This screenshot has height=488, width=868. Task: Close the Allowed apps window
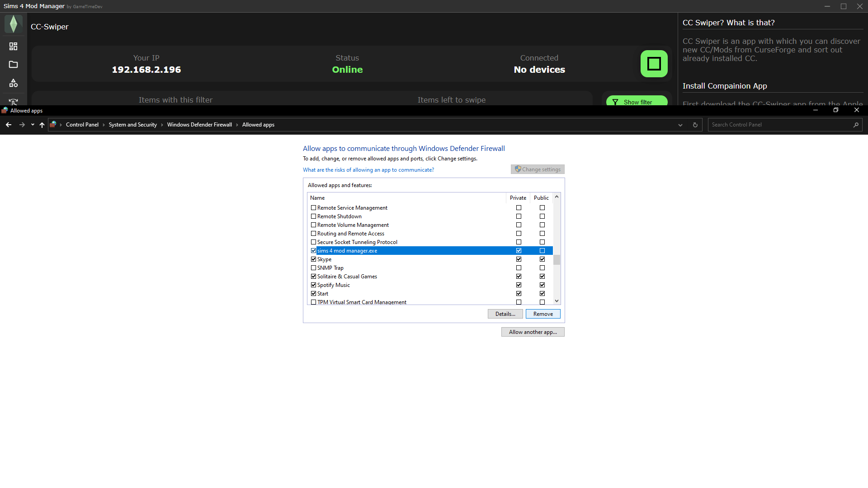pyautogui.click(x=857, y=110)
